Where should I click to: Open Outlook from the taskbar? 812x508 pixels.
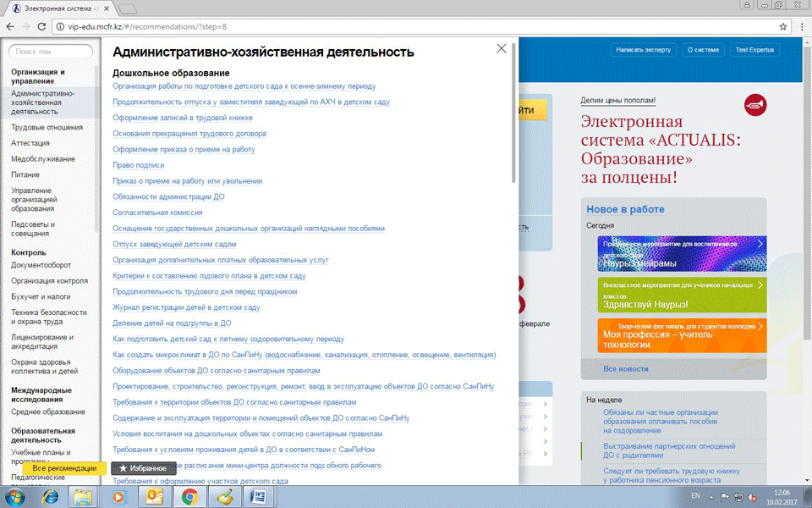(156, 496)
